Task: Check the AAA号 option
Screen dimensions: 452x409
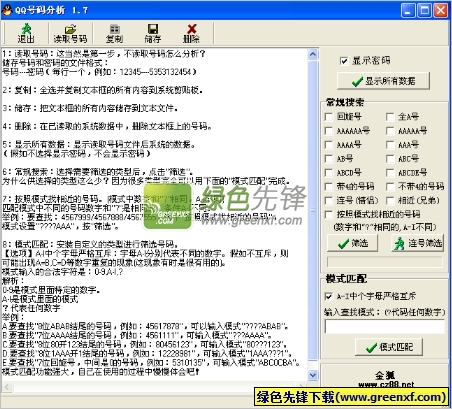Action: tap(390, 145)
